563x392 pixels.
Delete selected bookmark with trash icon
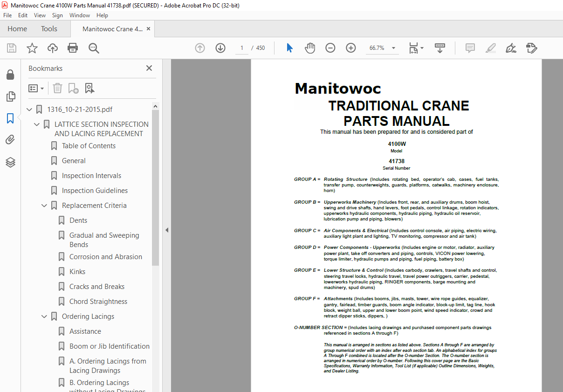click(57, 88)
